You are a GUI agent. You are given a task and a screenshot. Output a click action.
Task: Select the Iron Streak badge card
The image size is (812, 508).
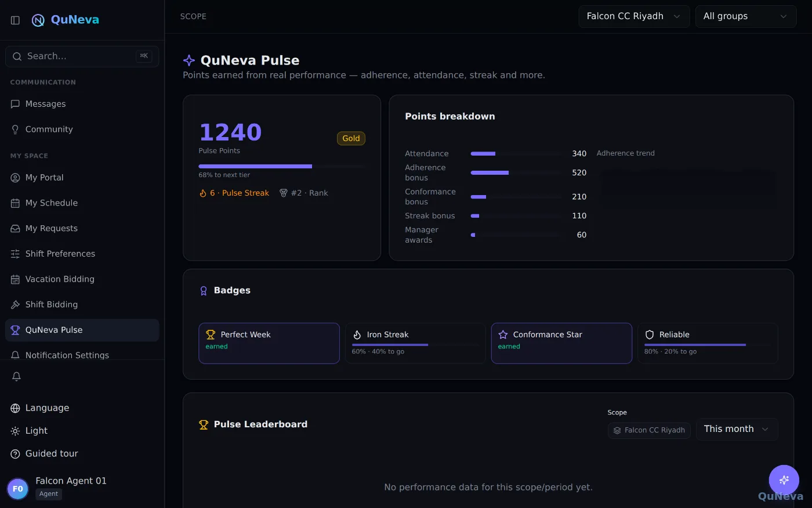415,343
